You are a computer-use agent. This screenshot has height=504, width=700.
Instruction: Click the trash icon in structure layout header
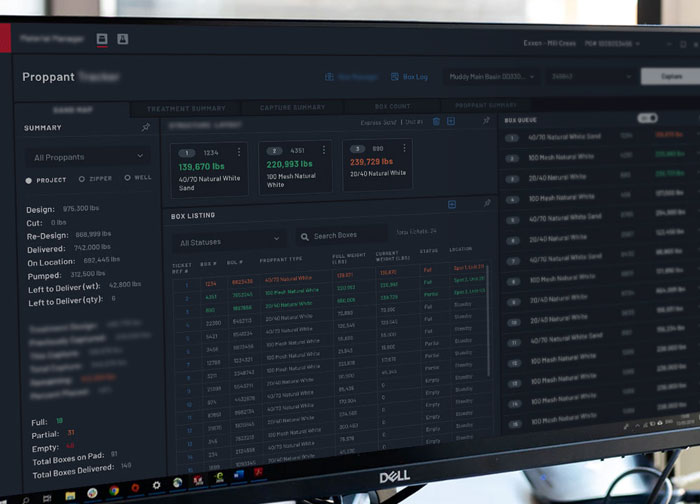tap(436, 121)
